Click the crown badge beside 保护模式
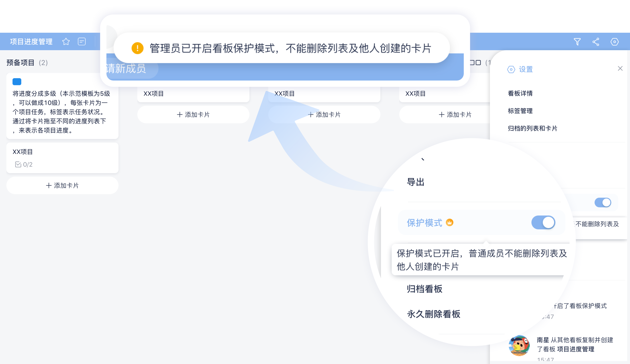The image size is (630, 364). click(449, 222)
